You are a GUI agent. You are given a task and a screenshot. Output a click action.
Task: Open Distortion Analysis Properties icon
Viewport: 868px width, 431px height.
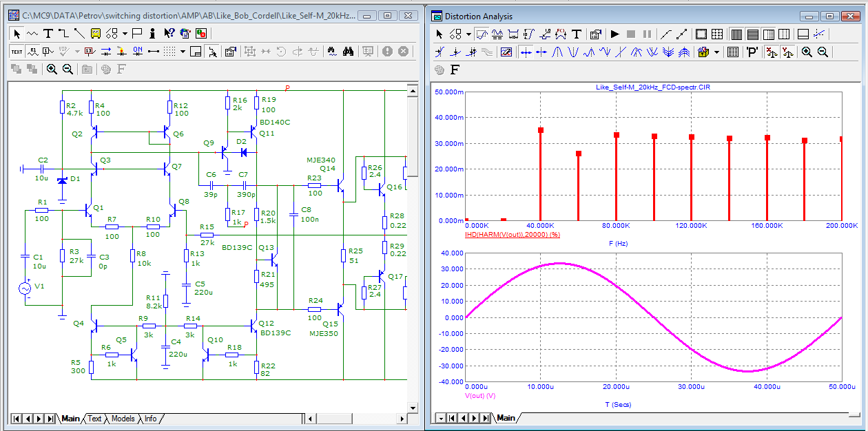[595, 34]
